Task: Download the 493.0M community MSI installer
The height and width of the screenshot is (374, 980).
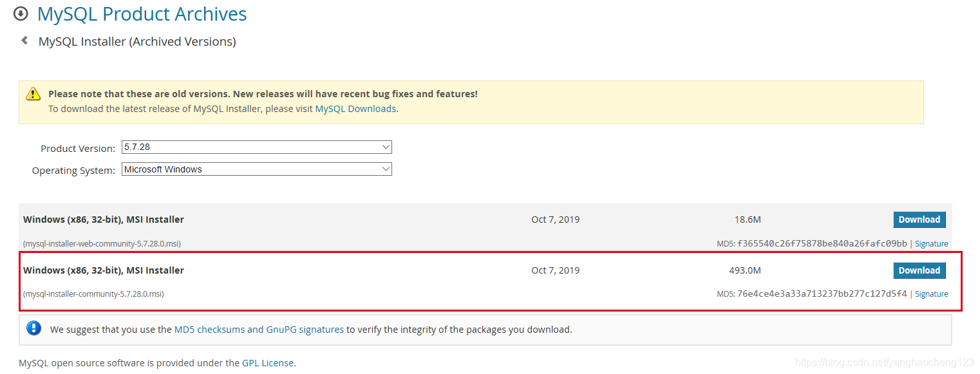Action: 919,270
